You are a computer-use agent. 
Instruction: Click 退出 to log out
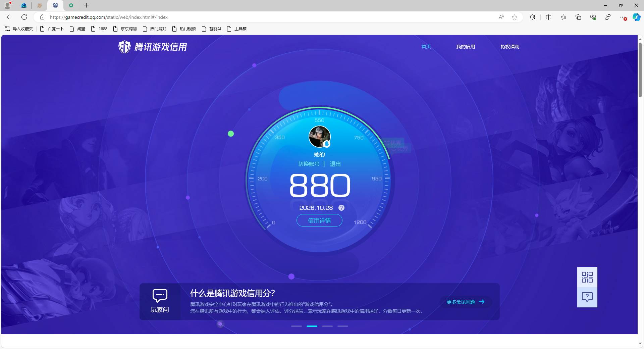click(x=335, y=164)
